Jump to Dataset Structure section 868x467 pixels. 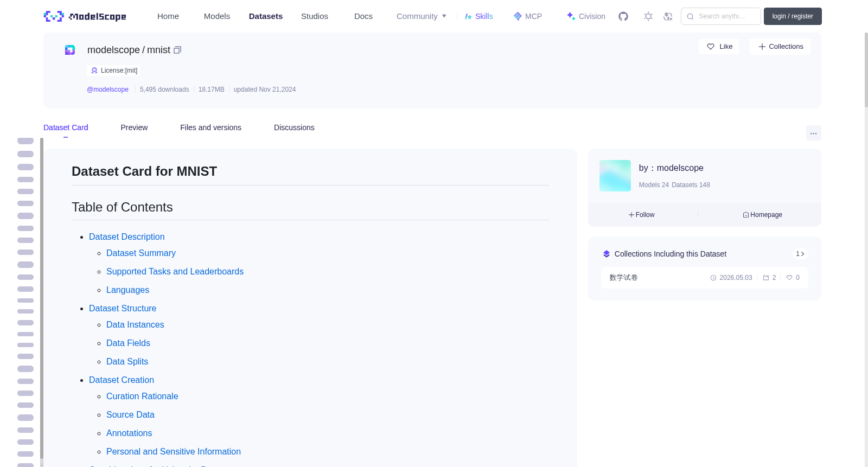[x=123, y=308]
